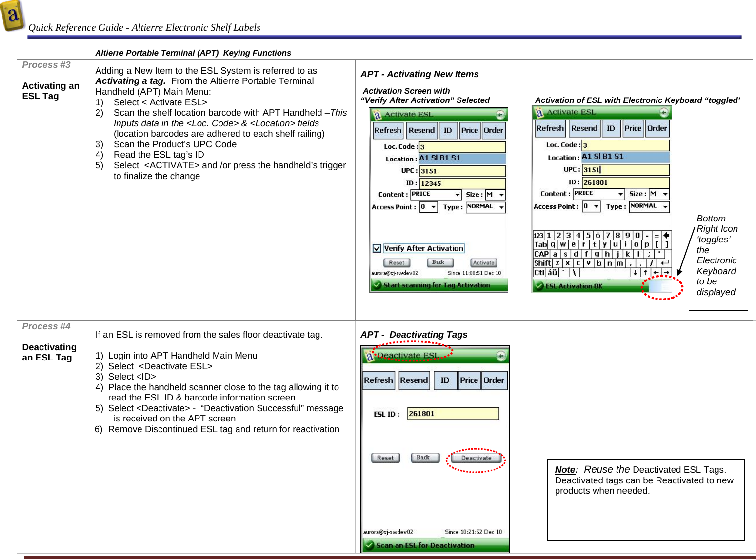The width and height of the screenshot is (756, 560).
Task: Select the ID tab in the Deactivate ESL screen
Action: (x=445, y=380)
